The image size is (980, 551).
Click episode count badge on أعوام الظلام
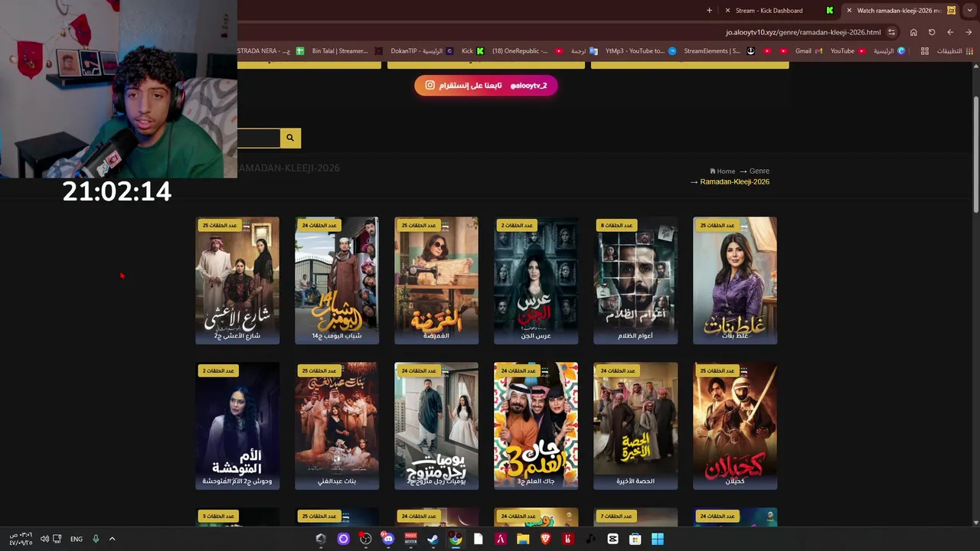tap(616, 226)
